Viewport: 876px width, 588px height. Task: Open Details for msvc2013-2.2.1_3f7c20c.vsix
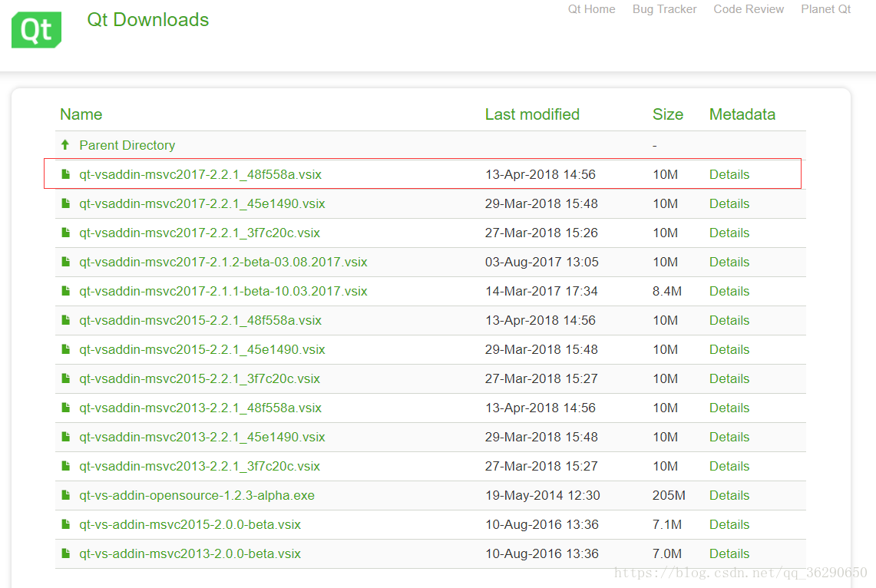click(729, 466)
